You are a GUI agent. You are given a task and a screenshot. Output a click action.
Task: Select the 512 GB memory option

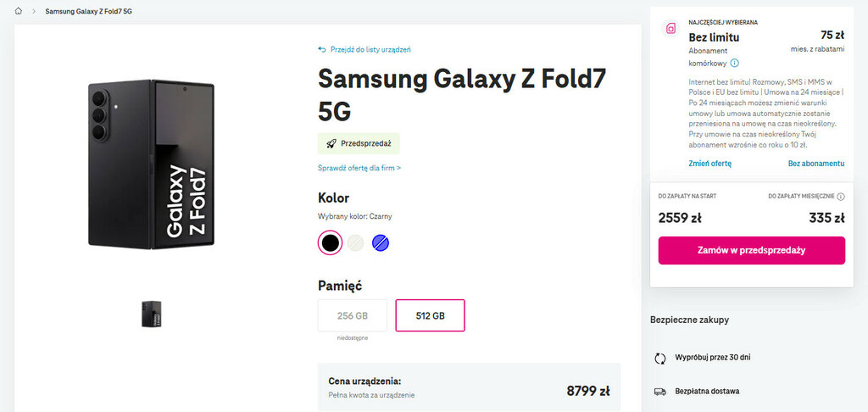430,315
